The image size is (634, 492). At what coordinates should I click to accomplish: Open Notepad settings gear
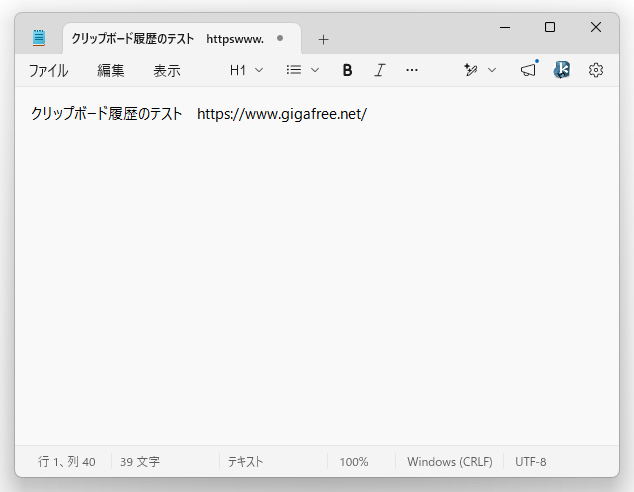596,70
